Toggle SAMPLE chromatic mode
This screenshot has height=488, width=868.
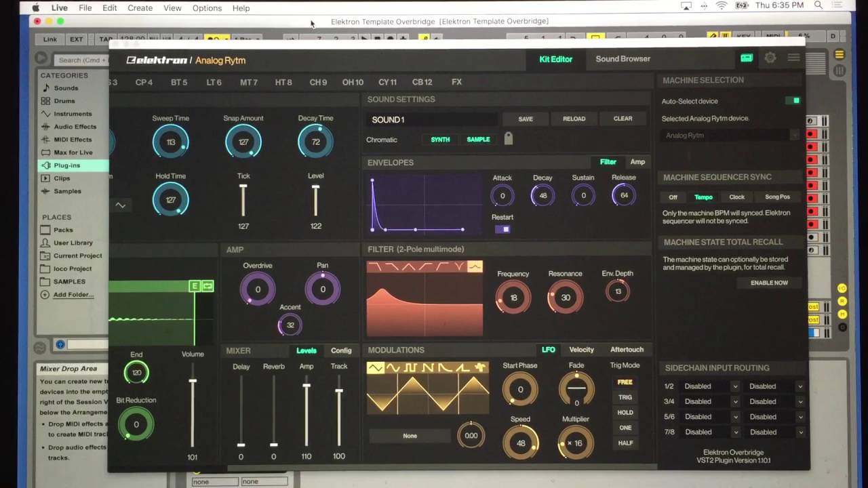pyautogui.click(x=478, y=140)
